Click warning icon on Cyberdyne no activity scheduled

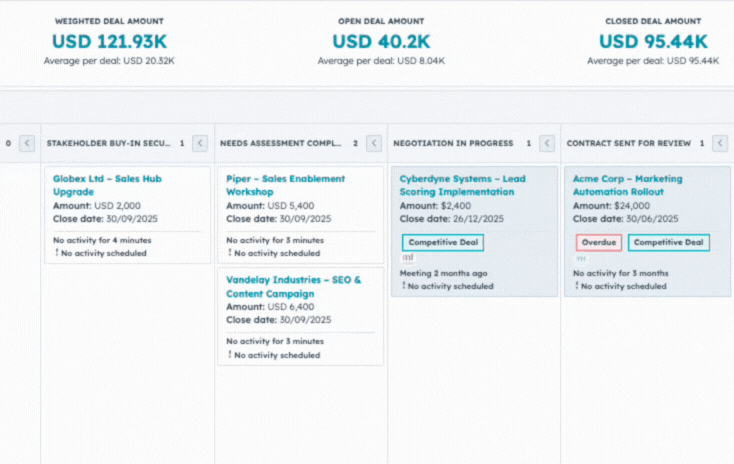(x=404, y=286)
